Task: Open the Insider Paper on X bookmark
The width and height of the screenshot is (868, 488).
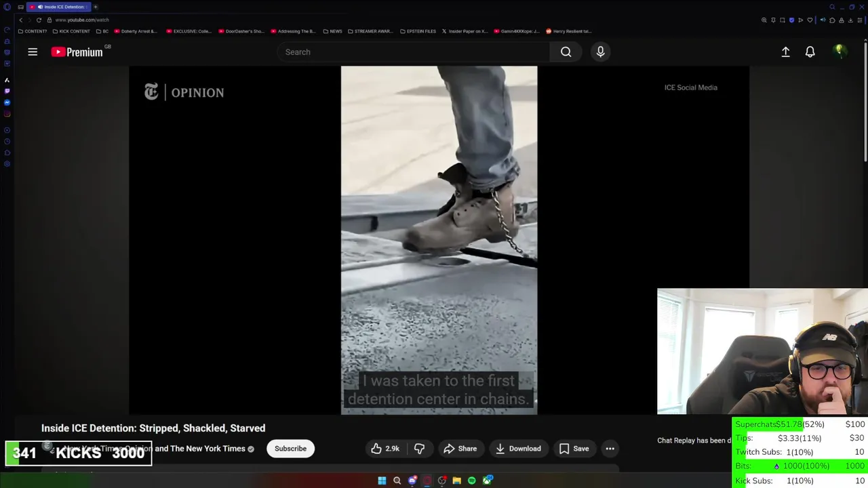Action: [465, 31]
